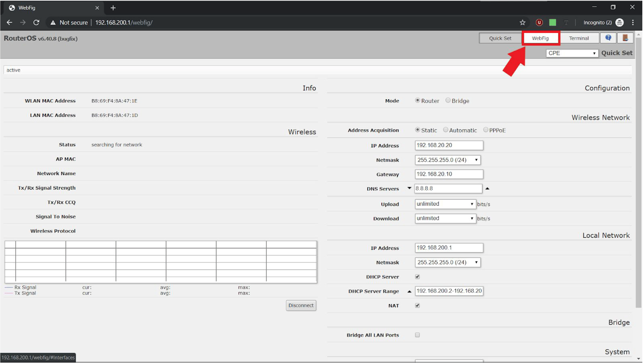Screen dimensions: 644x363
Task: Click the scrollbar up arrow
Action: pos(638,35)
